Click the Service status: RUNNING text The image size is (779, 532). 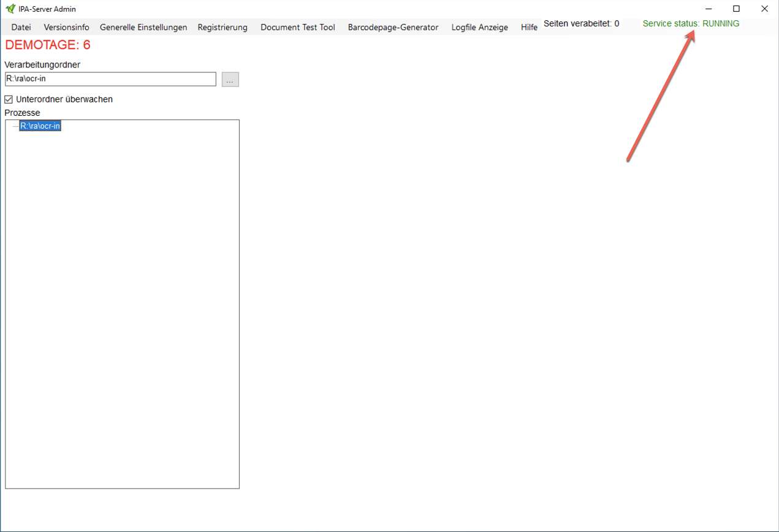[691, 24]
